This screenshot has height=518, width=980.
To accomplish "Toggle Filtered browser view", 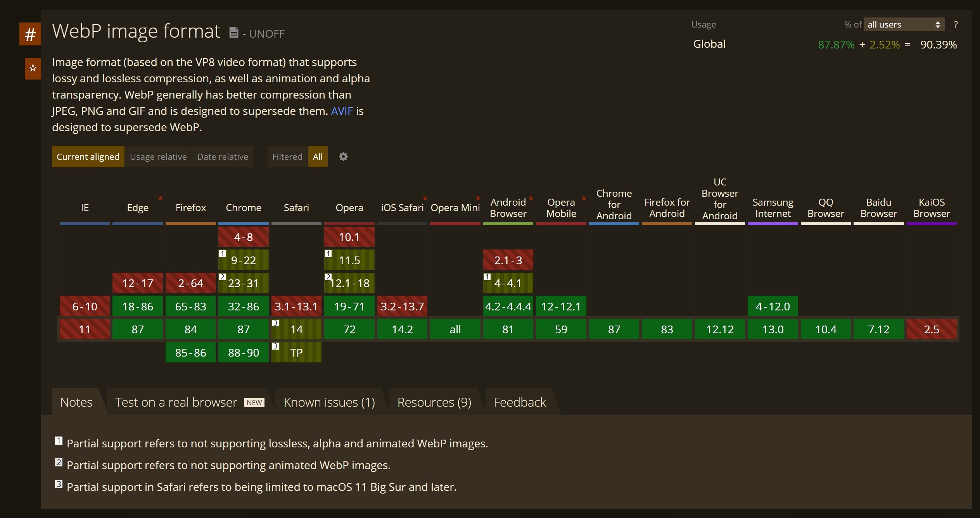I will point(287,157).
